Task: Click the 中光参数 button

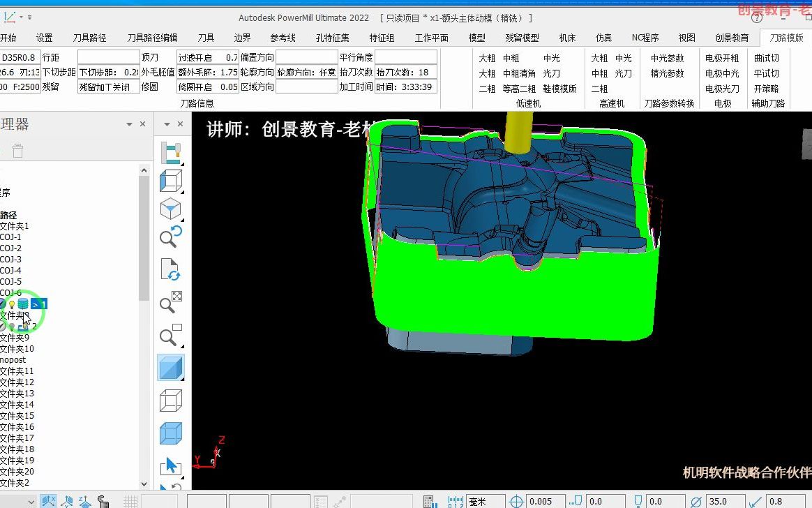Action: 668,58
